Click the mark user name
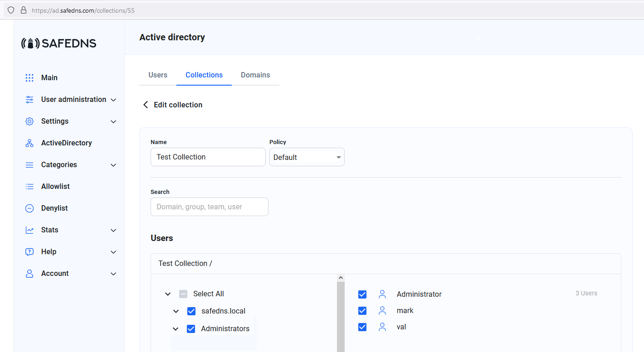Screen dimensions: 644x352 (x=405, y=311)
